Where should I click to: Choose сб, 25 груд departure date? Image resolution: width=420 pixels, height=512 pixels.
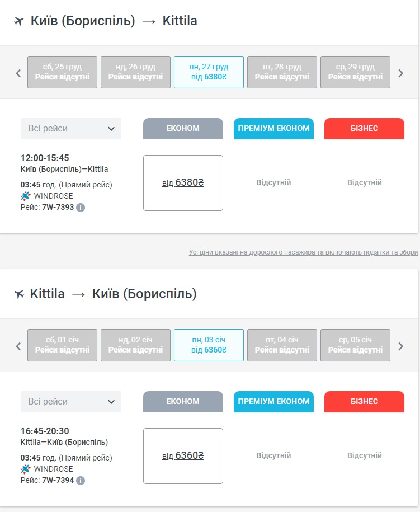pos(62,72)
